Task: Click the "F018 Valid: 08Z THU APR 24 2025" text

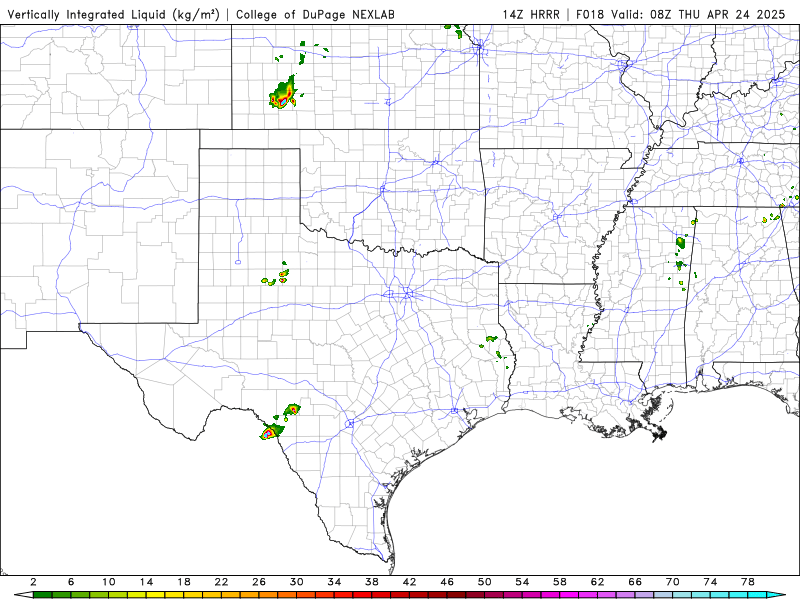Action: click(681, 15)
